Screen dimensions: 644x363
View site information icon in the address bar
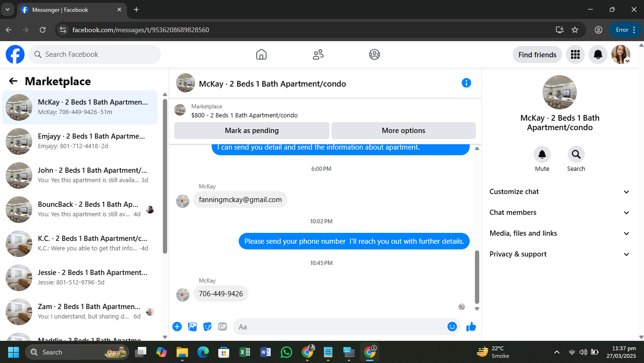pyautogui.click(x=63, y=30)
